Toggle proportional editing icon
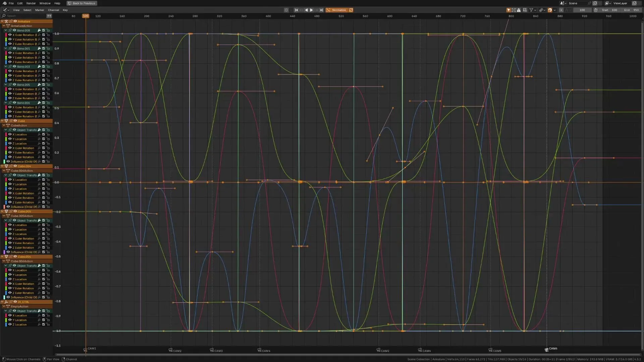 coord(561,10)
